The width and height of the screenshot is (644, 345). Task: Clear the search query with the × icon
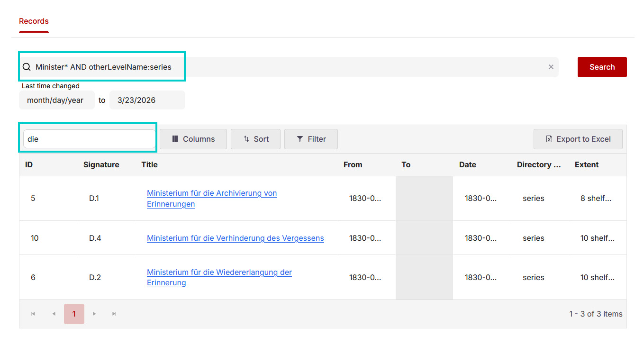point(551,67)
